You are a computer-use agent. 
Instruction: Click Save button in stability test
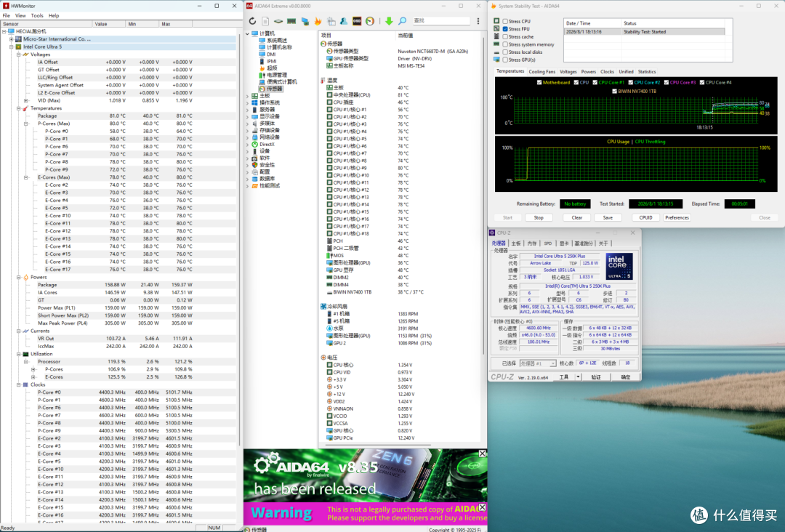[x=608, y=218]
